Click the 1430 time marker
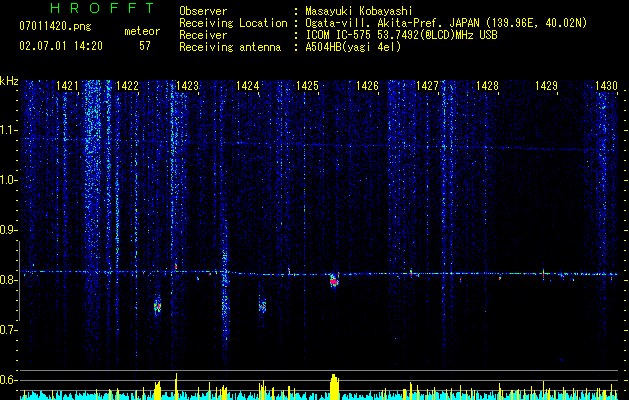This screenshot has width=629, height=400. tap(606, 86)
